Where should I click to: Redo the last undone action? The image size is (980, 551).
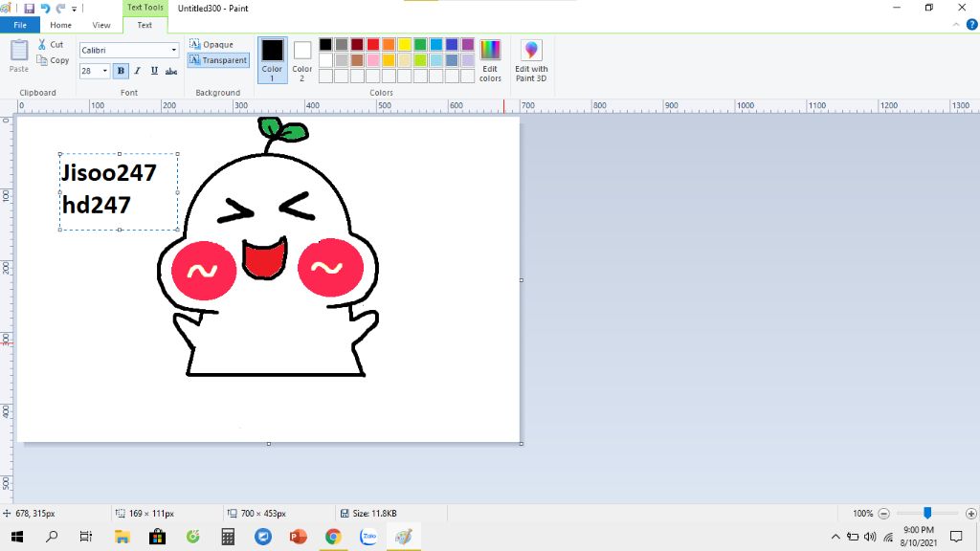pyautogui.click(x=60, y=8)
